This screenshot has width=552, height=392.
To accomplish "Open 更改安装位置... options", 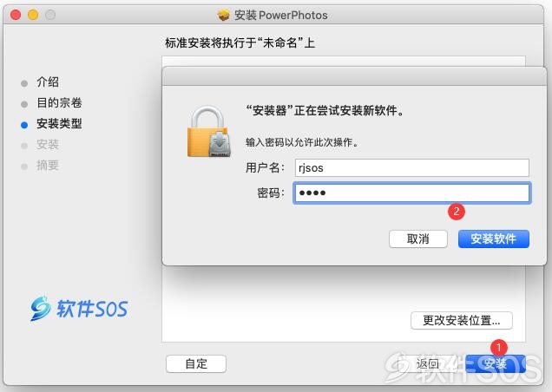I will 462,321.
